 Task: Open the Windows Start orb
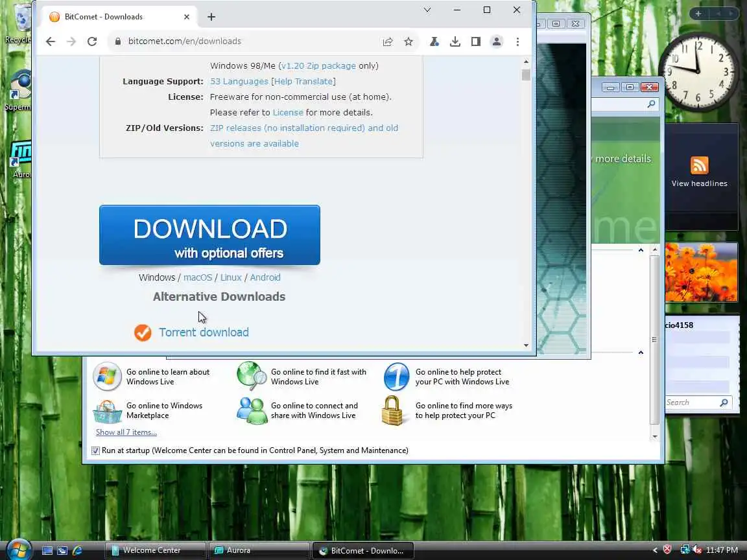(18, 550)
